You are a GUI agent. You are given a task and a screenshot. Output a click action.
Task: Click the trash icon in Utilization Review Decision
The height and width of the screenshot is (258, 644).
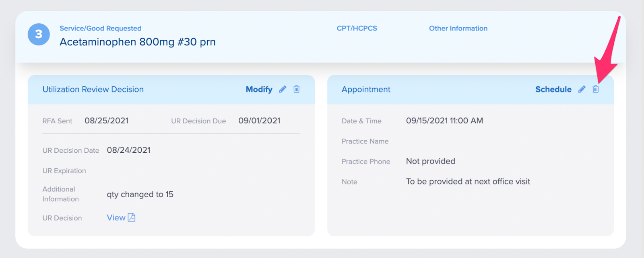click(x=296, y=89)
